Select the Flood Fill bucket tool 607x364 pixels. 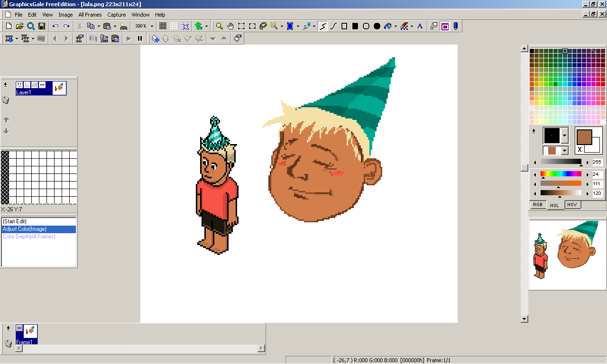click(x=388, y=26)
